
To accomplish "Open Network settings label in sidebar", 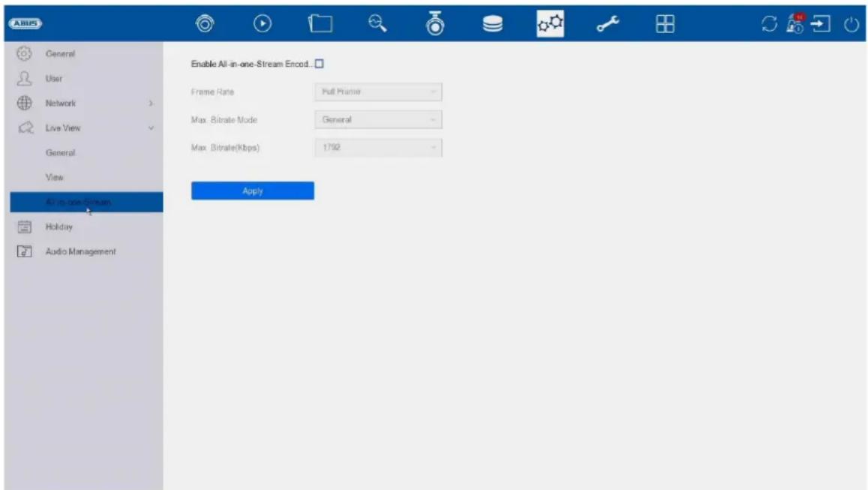I will [x=60, y=103].
